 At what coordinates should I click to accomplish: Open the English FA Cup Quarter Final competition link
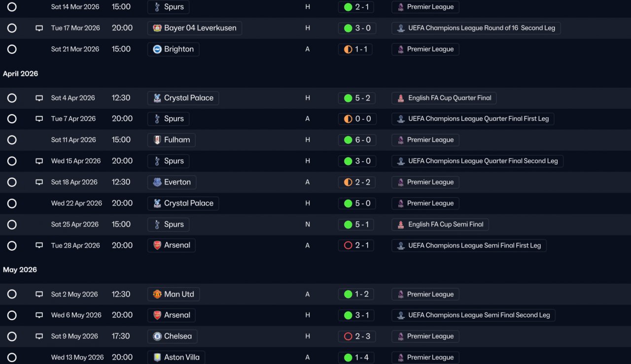[444, 98]
